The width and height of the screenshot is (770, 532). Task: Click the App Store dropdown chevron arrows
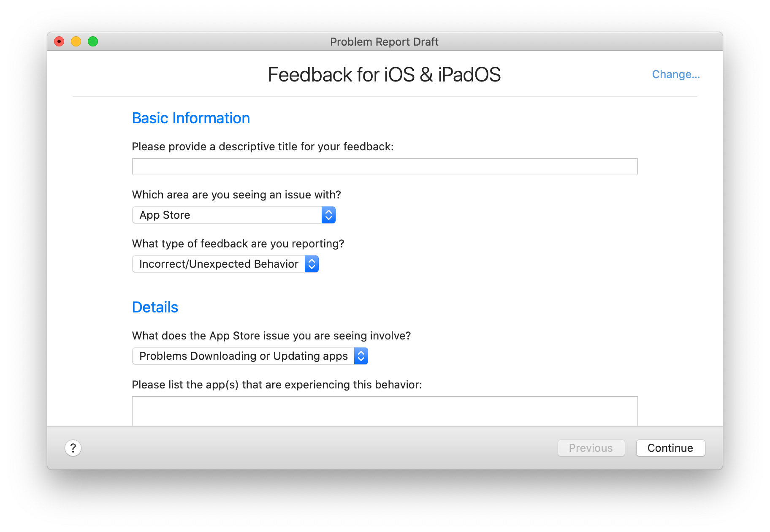click(x=328, y=215)
